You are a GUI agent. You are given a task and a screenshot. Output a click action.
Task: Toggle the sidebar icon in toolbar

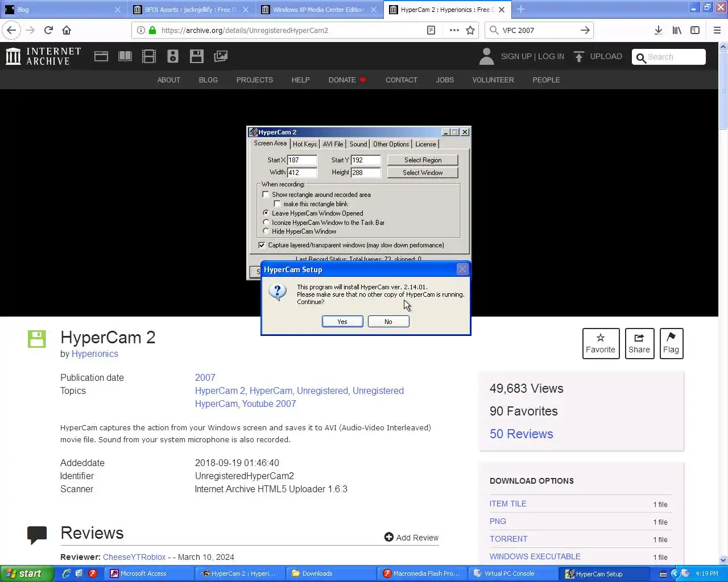coord(695,30)
